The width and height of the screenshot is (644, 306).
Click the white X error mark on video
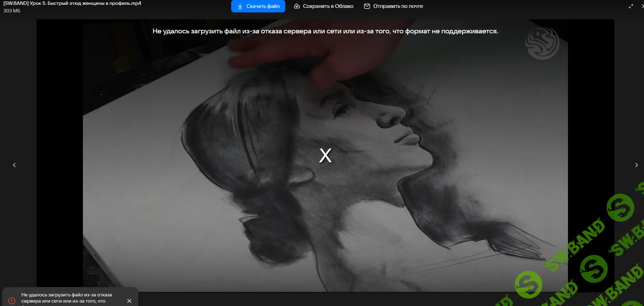[325, 155]
